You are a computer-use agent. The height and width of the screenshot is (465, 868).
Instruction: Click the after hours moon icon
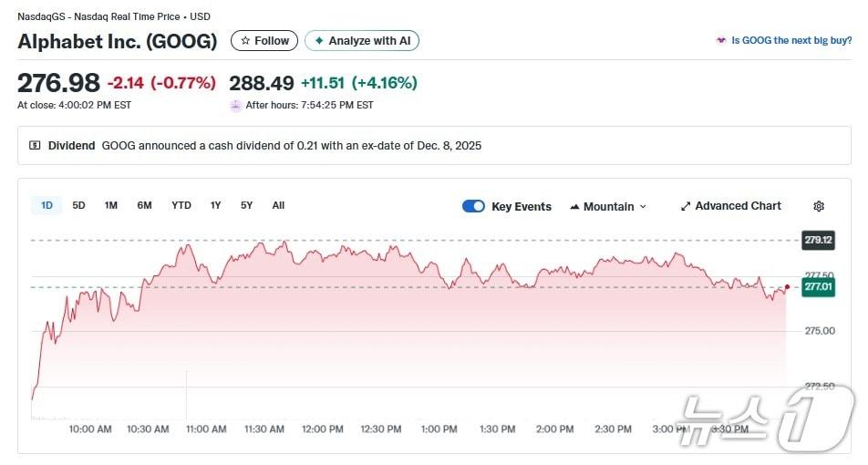[236, 105]
